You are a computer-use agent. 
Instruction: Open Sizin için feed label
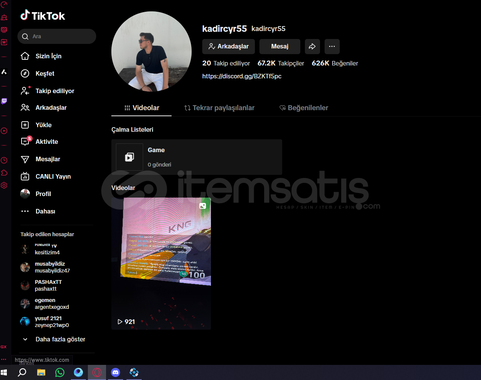(49, 56)
